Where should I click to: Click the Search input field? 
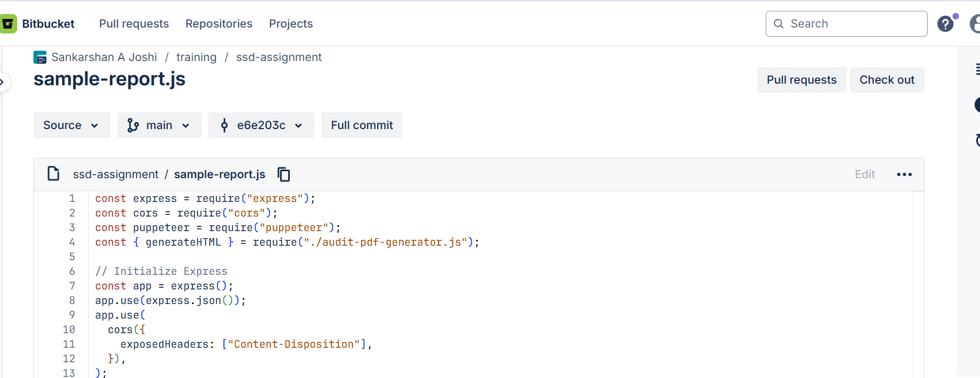[x=846, y=24]
